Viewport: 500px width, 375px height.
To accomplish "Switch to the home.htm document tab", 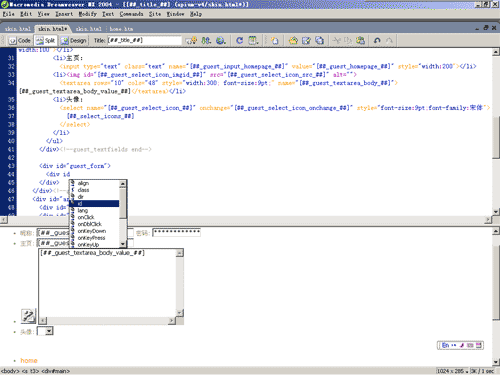I will (121, 29).
